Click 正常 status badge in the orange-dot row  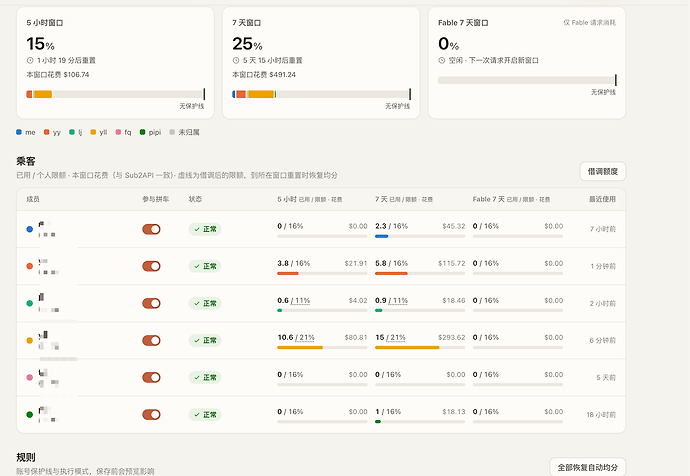click(x=205, y=266)
